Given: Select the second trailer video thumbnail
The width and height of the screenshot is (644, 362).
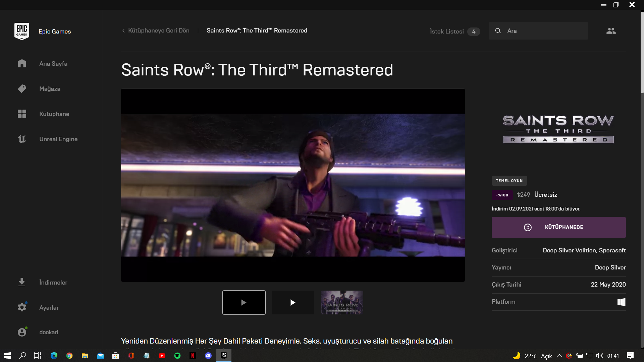Looking at the screenshot, I should click(x=293, y=302).
